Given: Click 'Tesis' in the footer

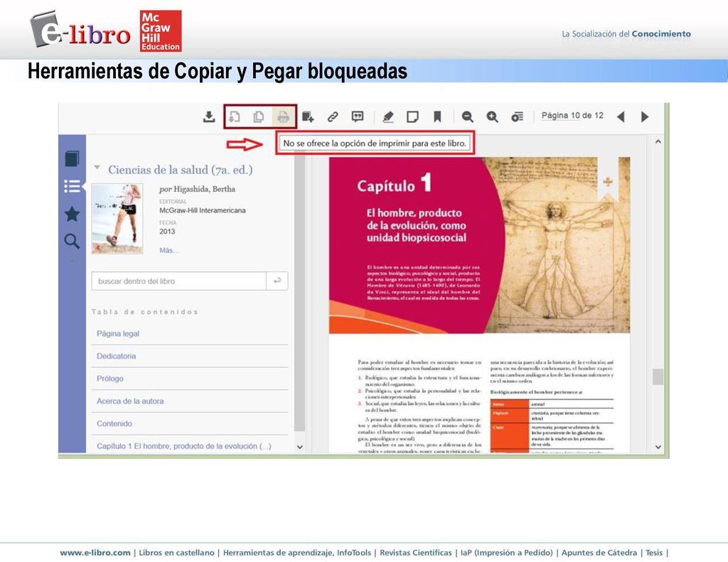Looking at the screenshot, I should 654,553.
